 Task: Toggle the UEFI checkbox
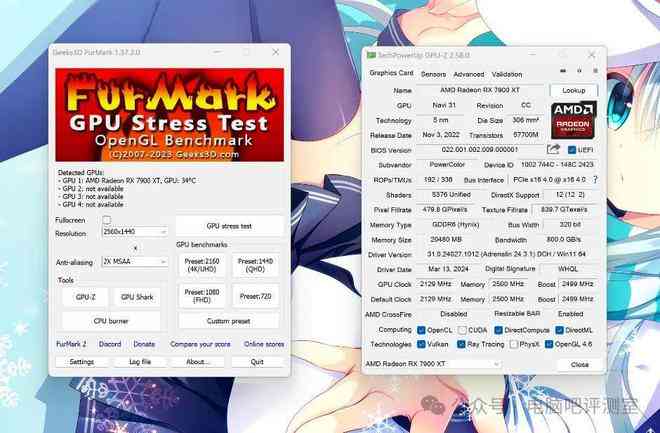tap(572, 149)
